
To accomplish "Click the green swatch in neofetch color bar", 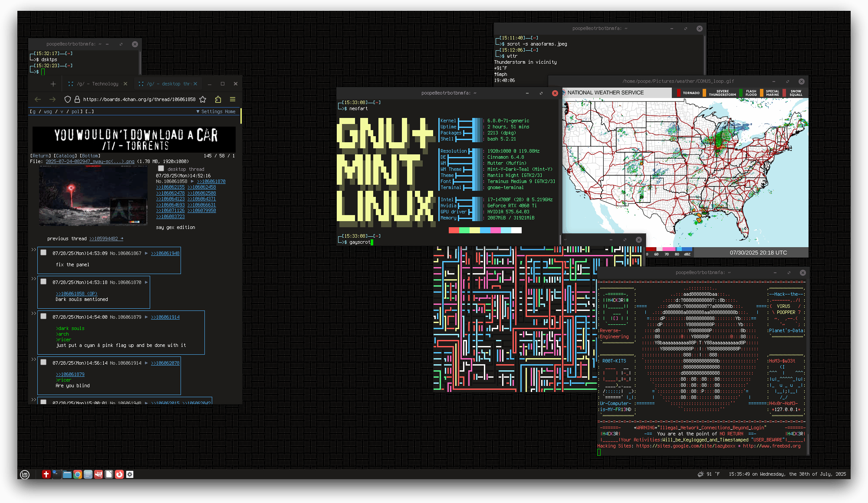I will [x=464, y=230].
